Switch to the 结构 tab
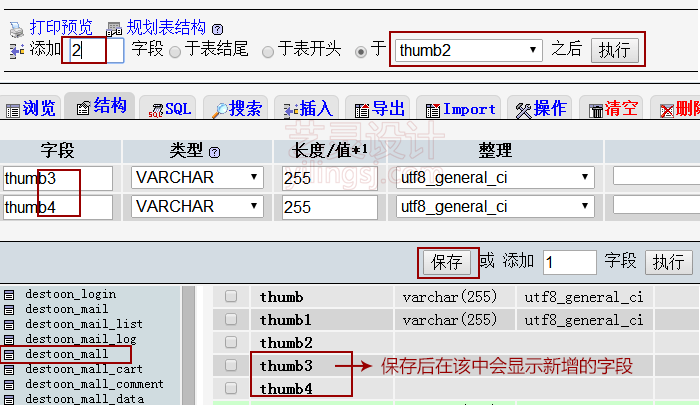This screenshot has height=406, width=700. coord(100,106)
